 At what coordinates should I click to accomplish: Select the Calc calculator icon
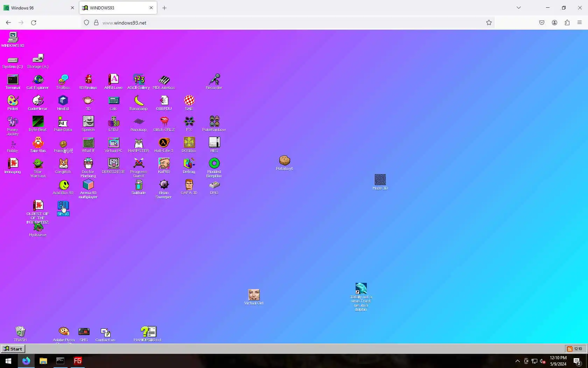point(113,103)
